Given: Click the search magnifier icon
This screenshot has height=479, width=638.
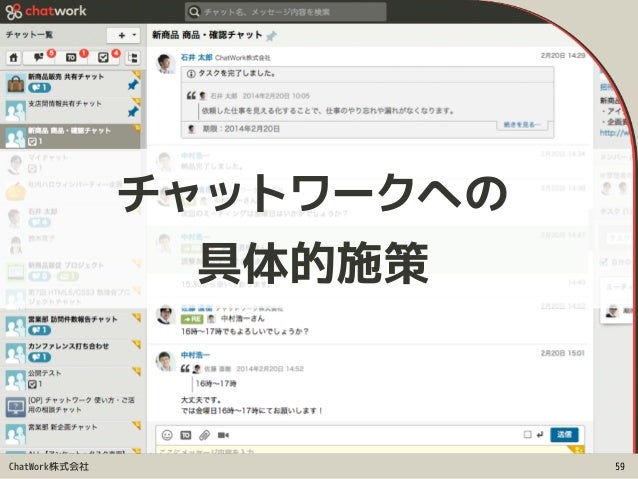Looking at the screenshot, I should click(194, 12).
